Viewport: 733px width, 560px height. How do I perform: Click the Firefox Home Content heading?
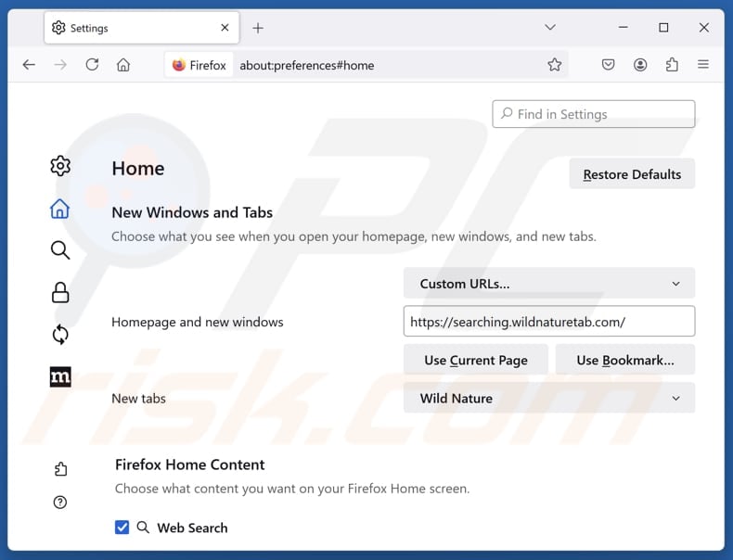190,465
